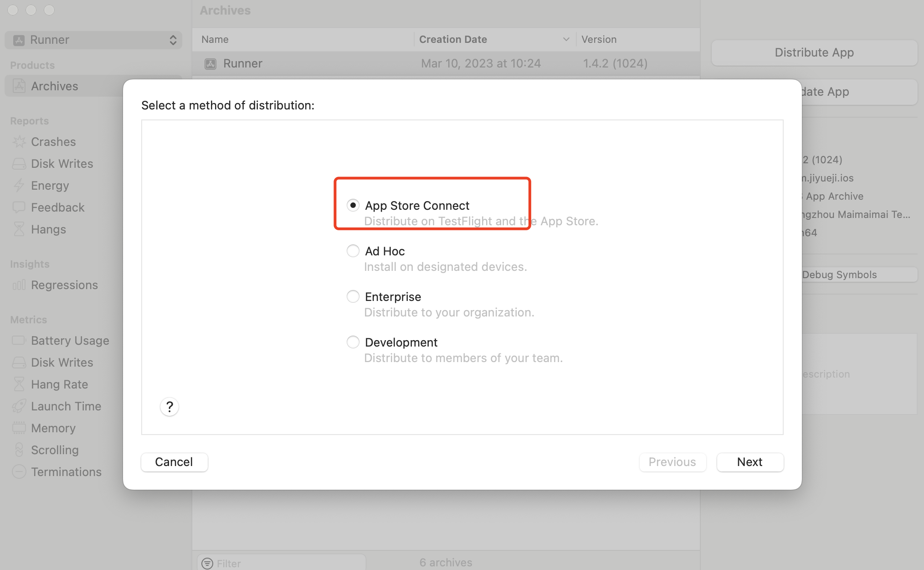The image size is (924, 570).
Task: Click the Disk Writes icon under Metrics
Action: (x=19, y=363)
